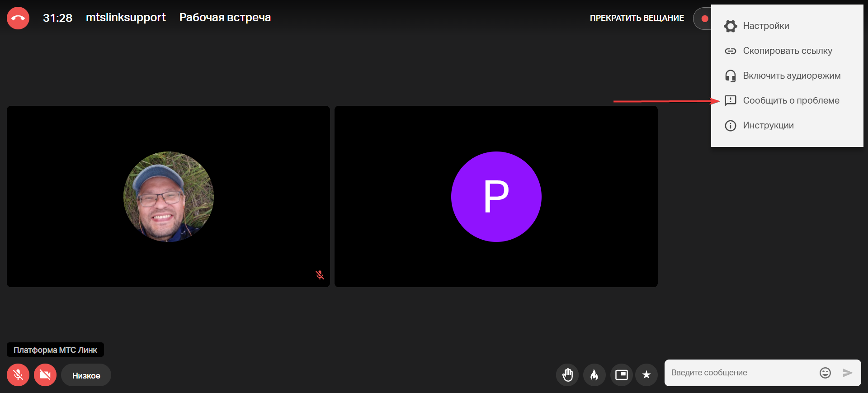868x393 pixels.
Task: Open the emoji picker in chat
Action: 825,373
